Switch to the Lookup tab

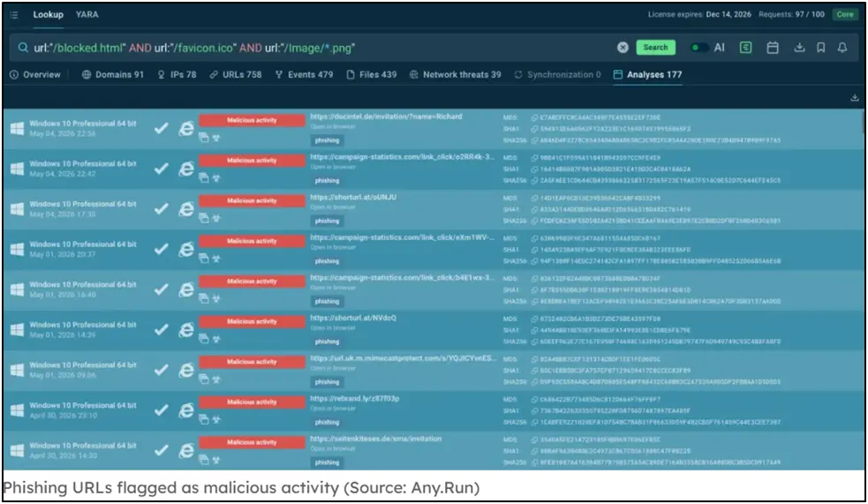pos(49,15)
